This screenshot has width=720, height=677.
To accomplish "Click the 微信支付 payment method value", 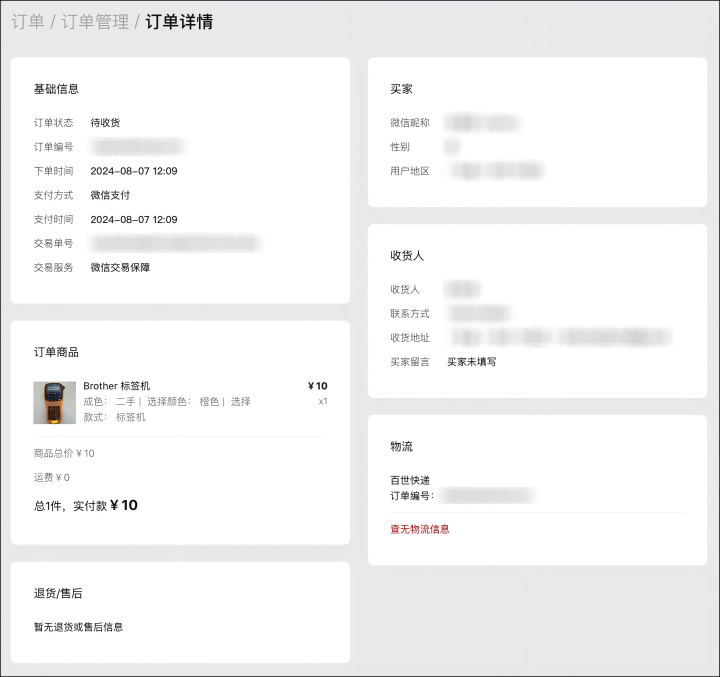I will click(x=110, y=195).
